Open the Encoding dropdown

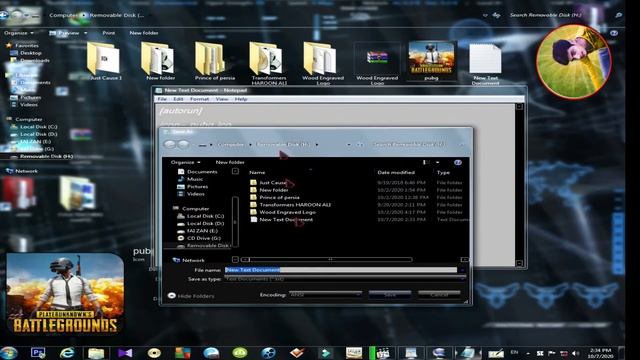[325, 294]
